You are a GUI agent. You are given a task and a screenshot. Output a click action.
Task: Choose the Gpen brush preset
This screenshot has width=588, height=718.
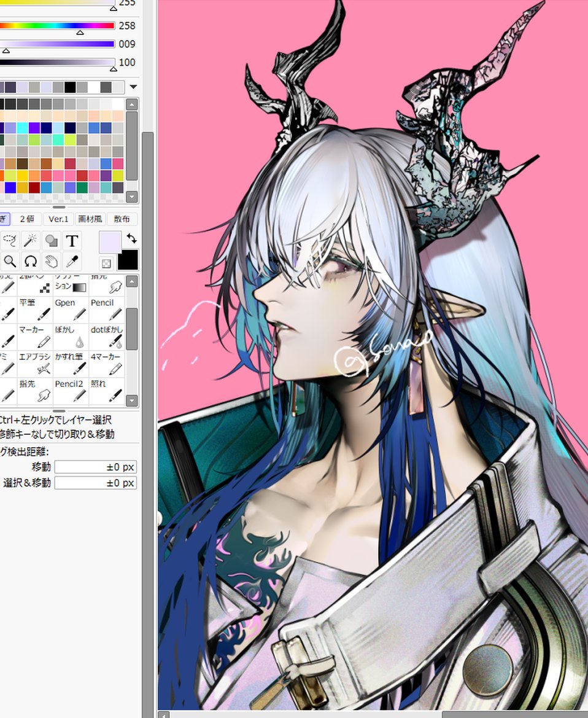coord(71,310)
